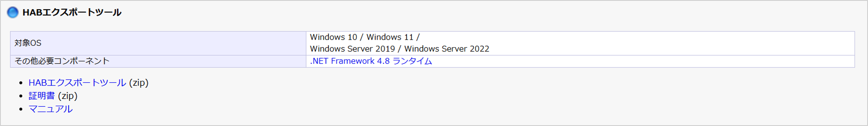Open the 証明書 download link
This screenshot has height=126, width=868.
pyautogui.click(x=41, y=96)
